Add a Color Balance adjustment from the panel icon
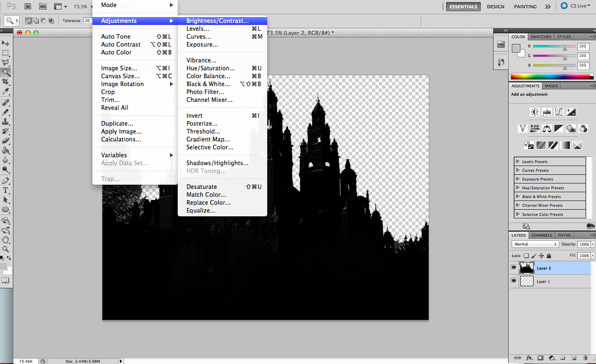This screenshot has width=596, height=364. [x=547, y=129]
